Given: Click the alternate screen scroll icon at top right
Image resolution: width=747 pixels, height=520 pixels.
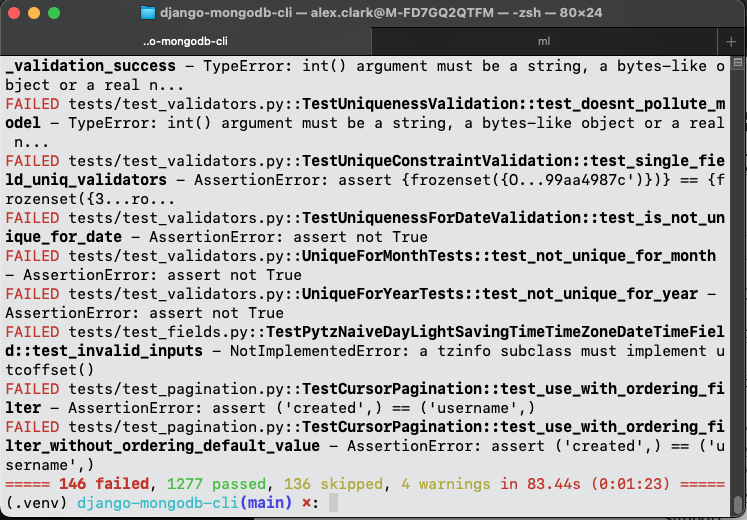Looking at the screenshot, I should [738, 62].
